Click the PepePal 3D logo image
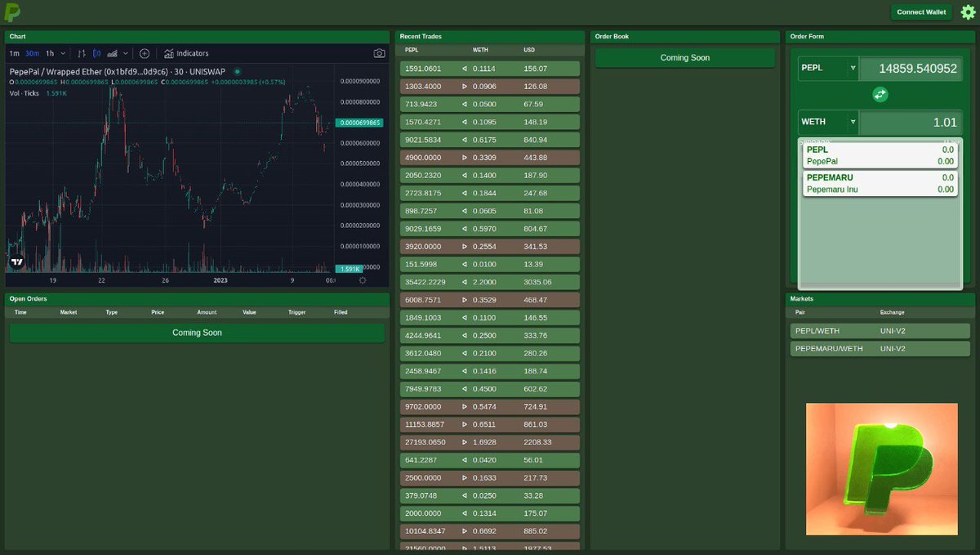The image size is (980, 555). 882,469
